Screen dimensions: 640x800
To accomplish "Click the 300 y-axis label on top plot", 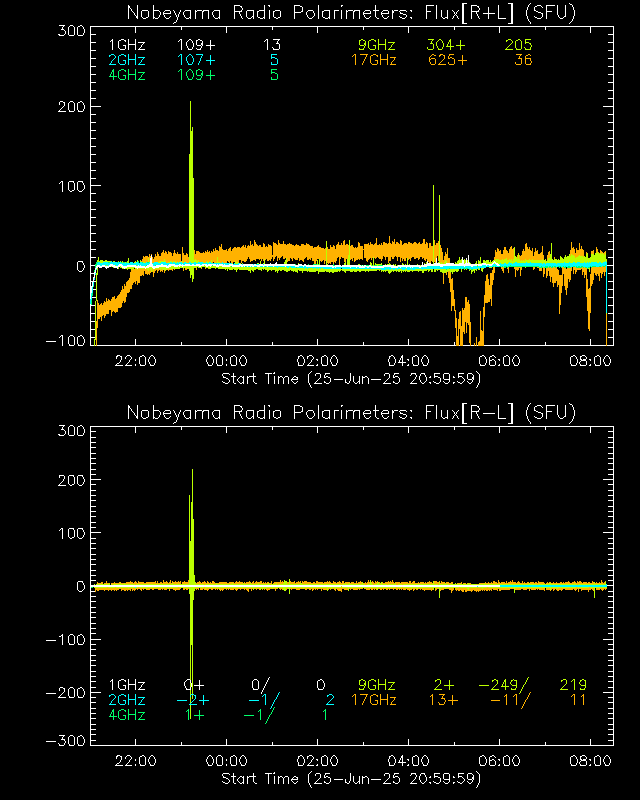I will coord(71,31).
